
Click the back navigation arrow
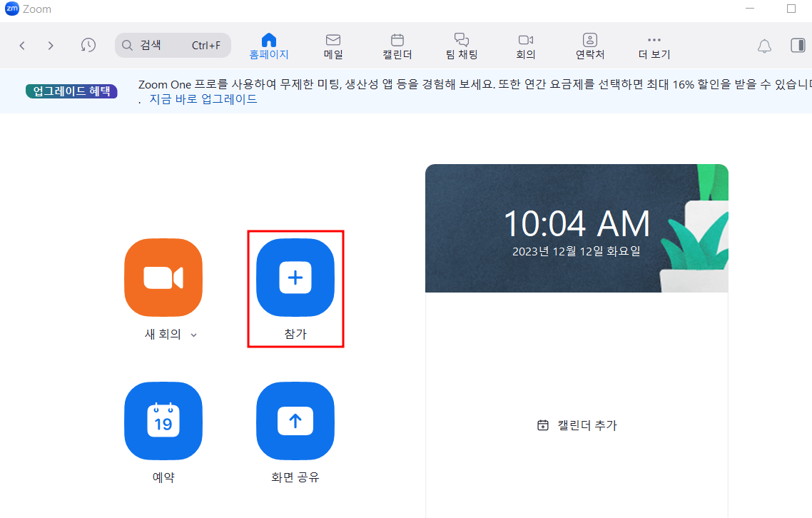21,46
